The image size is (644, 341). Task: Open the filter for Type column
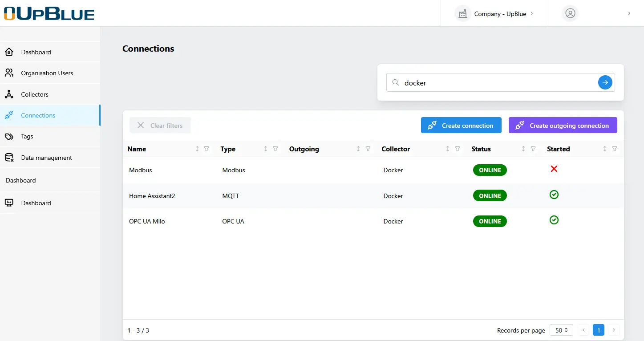coord(275,149)
